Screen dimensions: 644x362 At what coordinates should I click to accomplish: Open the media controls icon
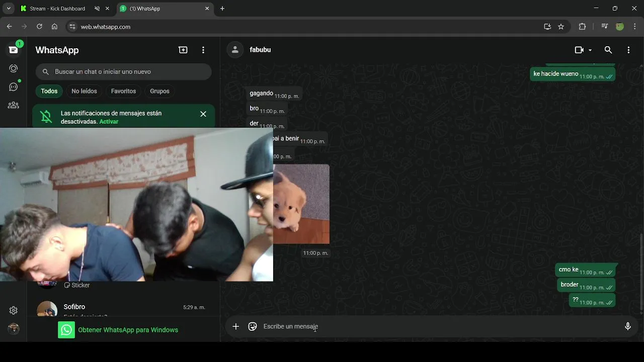(605, 27)
